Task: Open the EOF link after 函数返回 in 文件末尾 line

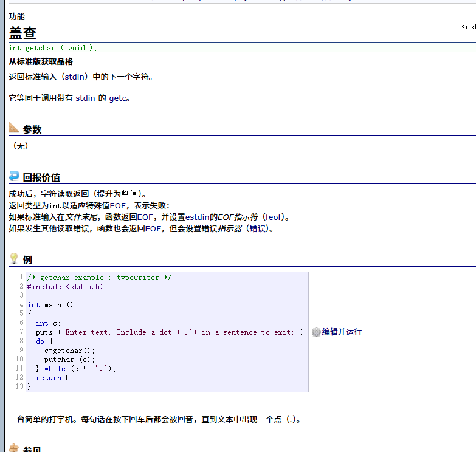Action: click(x=145, y=217)
